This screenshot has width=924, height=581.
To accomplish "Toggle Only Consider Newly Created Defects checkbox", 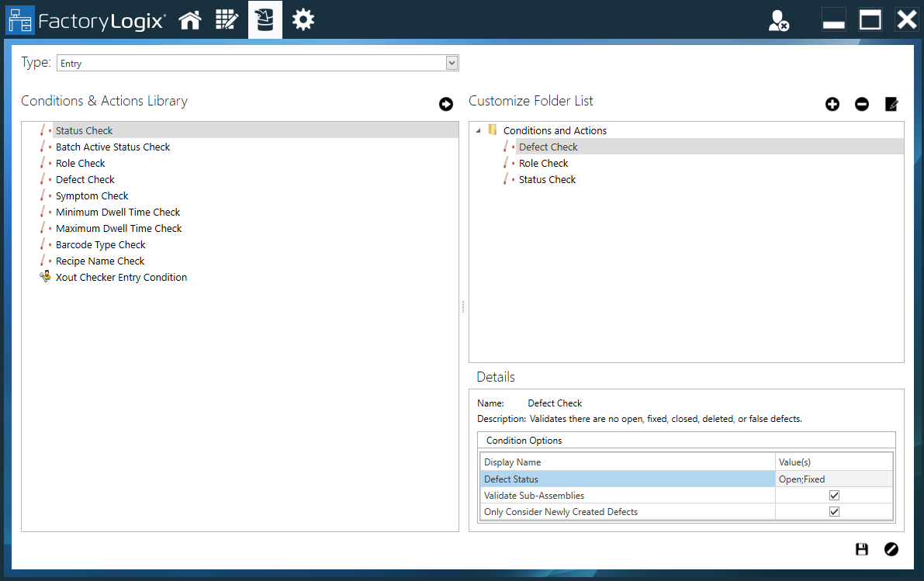I will [834, 511].
